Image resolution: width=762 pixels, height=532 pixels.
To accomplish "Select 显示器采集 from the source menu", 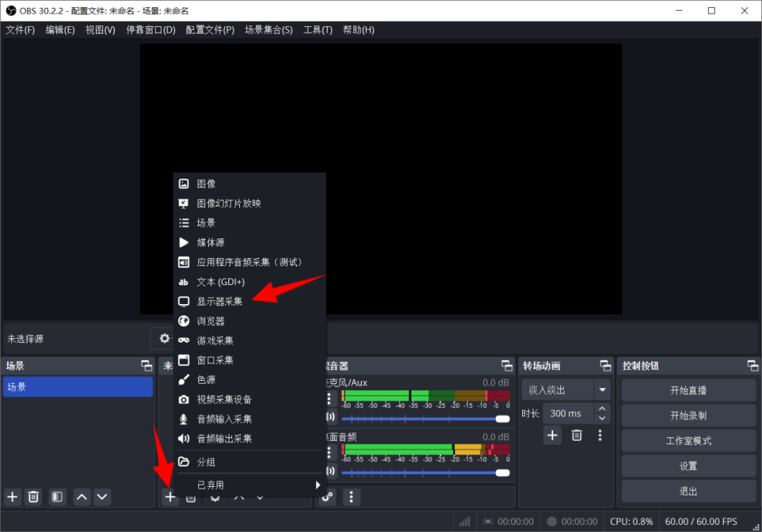I will pos(219,301).
